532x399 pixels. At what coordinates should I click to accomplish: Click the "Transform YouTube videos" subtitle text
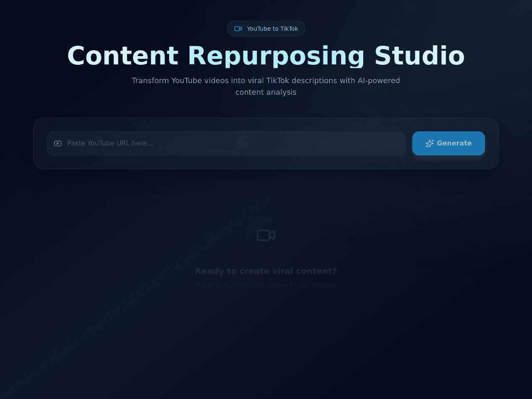266,86
